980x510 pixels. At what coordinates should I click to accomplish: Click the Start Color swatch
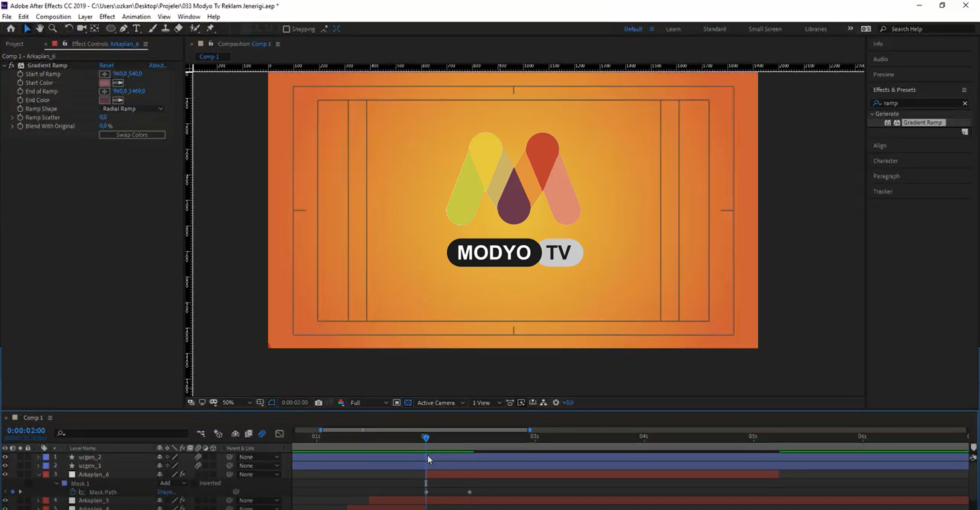click(x=104, y=82)
